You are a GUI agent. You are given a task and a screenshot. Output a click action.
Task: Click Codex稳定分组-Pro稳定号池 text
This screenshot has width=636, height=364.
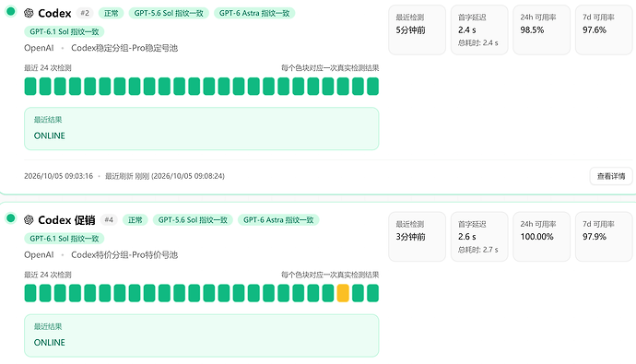[124, 48]
